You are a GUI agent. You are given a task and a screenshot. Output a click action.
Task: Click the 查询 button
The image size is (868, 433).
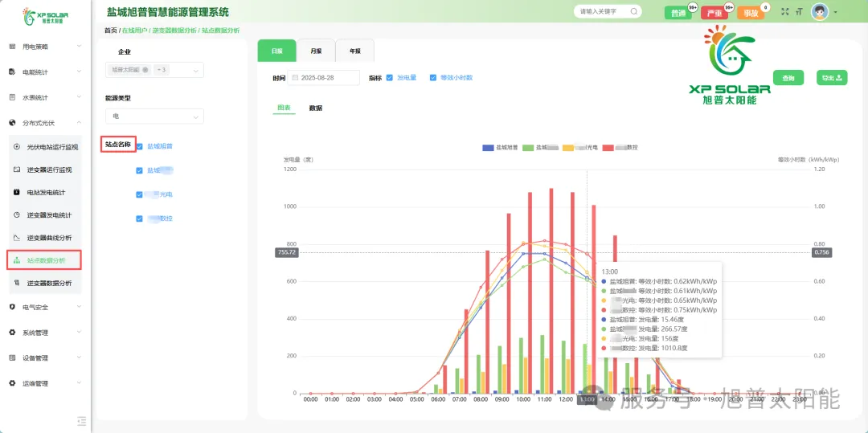click(x=788, y=78)
